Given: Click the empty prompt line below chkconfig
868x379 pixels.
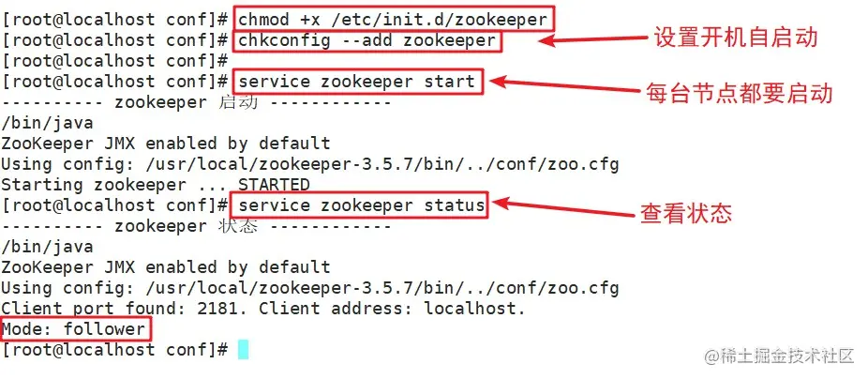Looking at the screenshot, I should (115, 61).
